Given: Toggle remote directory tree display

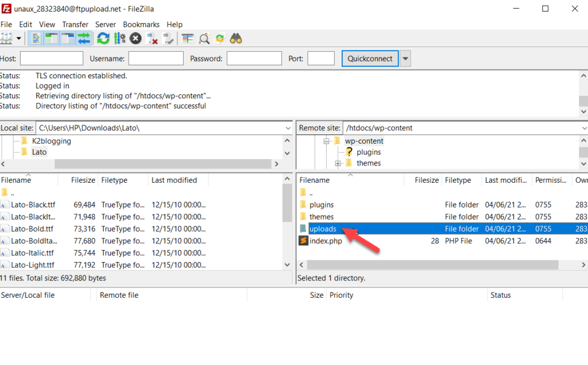Looking at the screenshot, I should (x=68, y=39).
